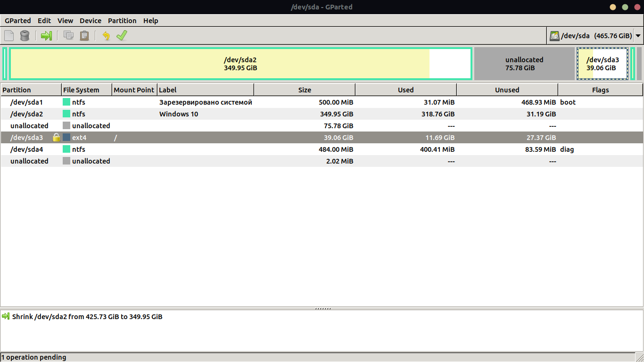The width and height of the screenshot is (644, 362).
Task: Sort by Mount Point column header
Action: [x=134, y=90]
